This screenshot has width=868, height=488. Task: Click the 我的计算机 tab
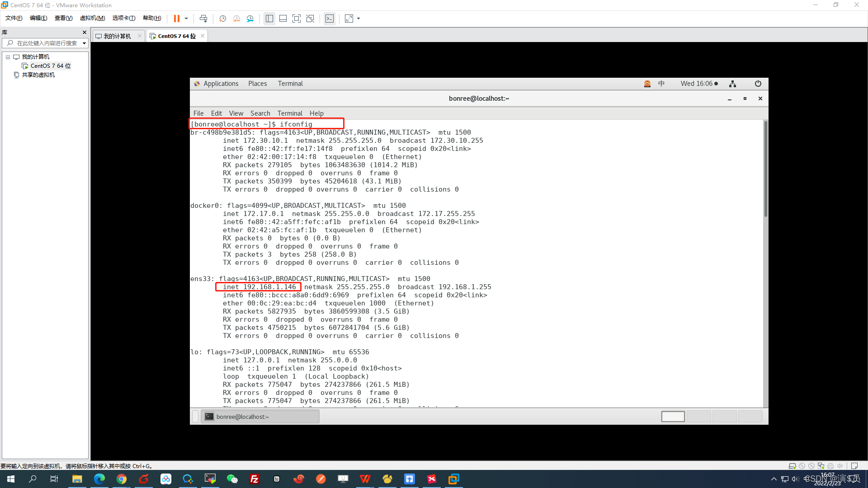pyautogui.click(x=118, y=36)
